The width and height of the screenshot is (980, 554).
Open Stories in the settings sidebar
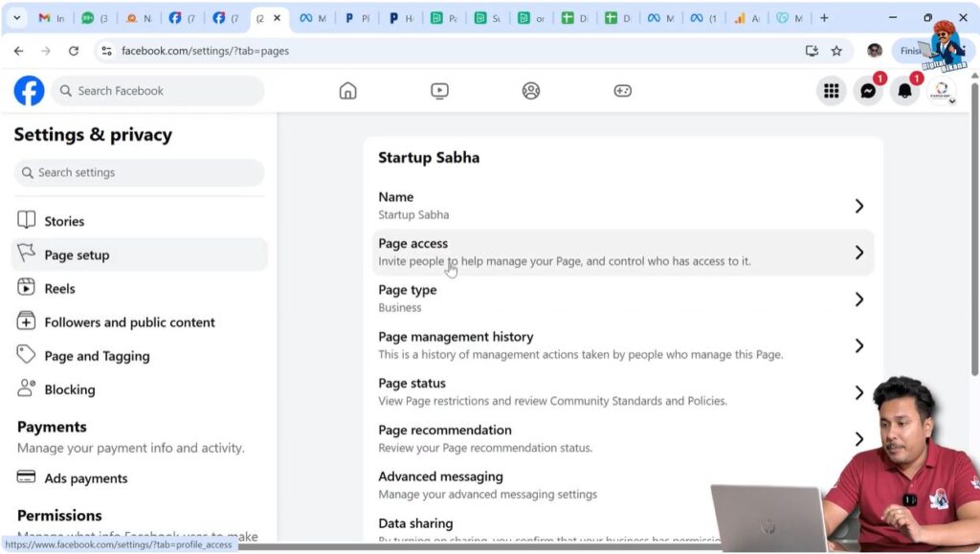coord(140,221)
